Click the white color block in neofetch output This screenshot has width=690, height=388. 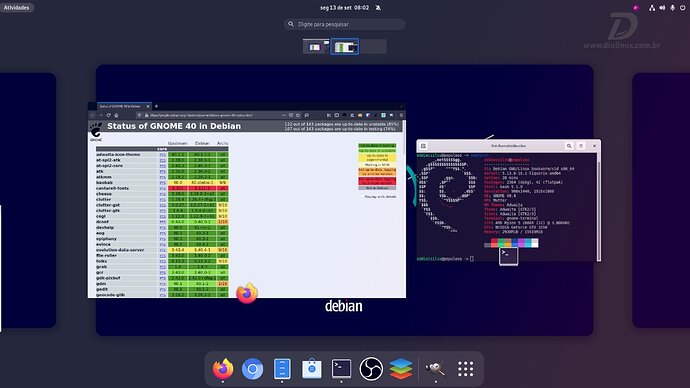535,243
